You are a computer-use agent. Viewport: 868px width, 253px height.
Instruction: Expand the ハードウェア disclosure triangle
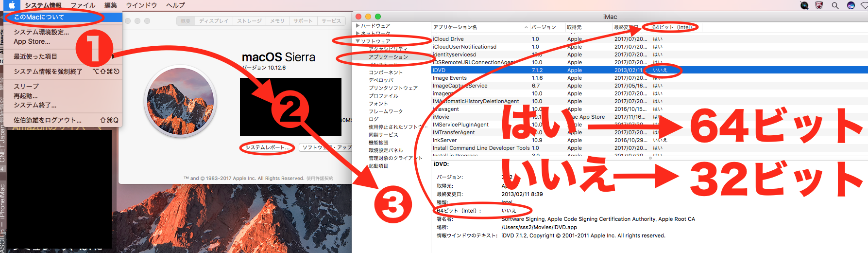point(357,26)
